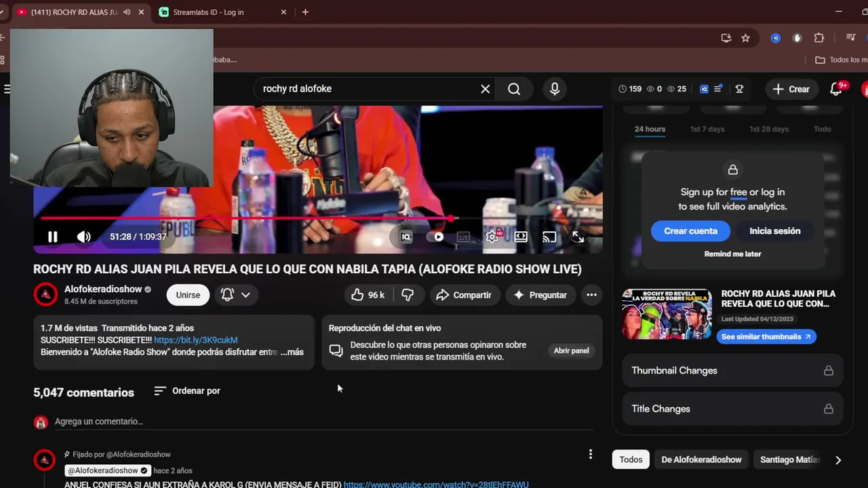Screen dimensions: 868x488
Task: Click the blue vidIQ logo in header
Action: tap(704, 89)
